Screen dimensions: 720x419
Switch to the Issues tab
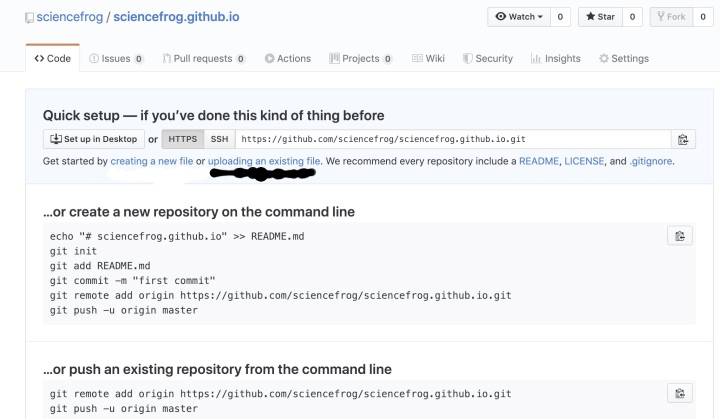[x=116, y=58]
